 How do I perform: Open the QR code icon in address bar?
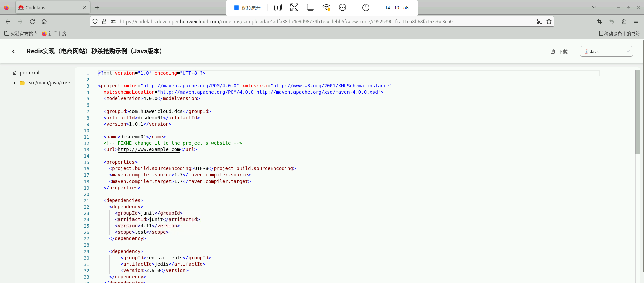pyautogui.click(x=540, y=22)
